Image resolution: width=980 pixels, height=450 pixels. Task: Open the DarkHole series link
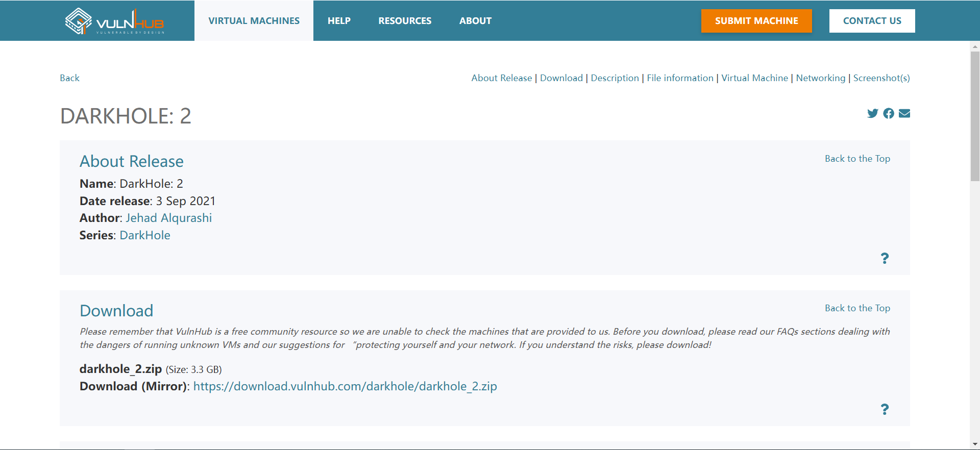coord(145,235)
